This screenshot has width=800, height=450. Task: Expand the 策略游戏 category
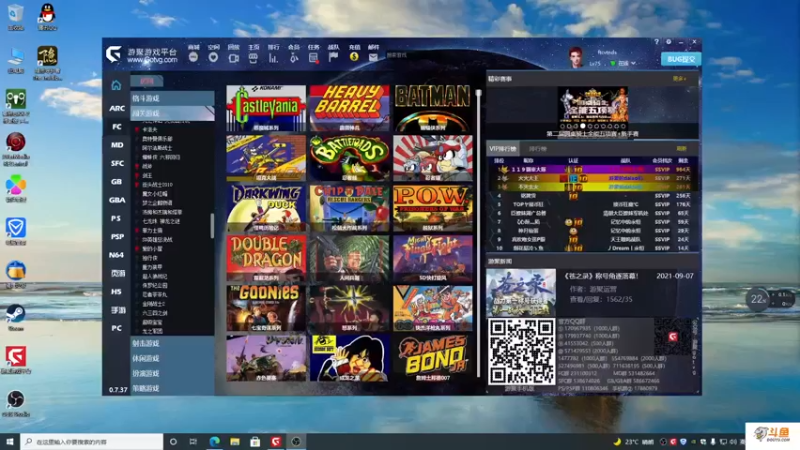(x=172, y=388)
